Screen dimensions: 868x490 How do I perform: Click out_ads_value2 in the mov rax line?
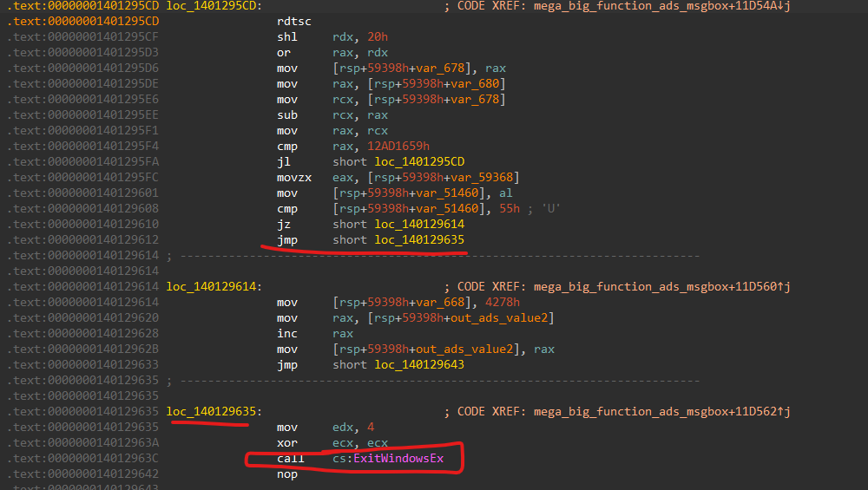[x=508, y=317]
